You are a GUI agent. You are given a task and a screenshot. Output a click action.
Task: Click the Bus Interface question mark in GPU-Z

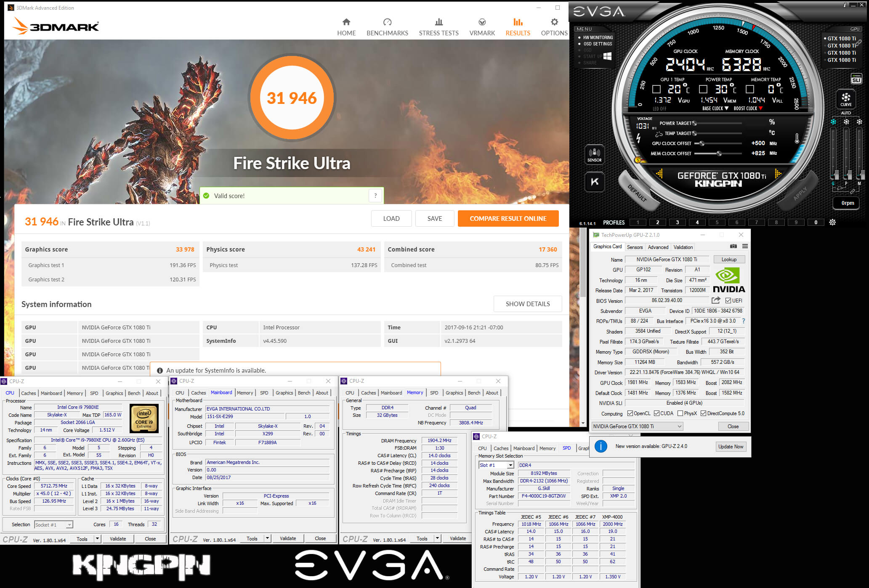point(744,321)
